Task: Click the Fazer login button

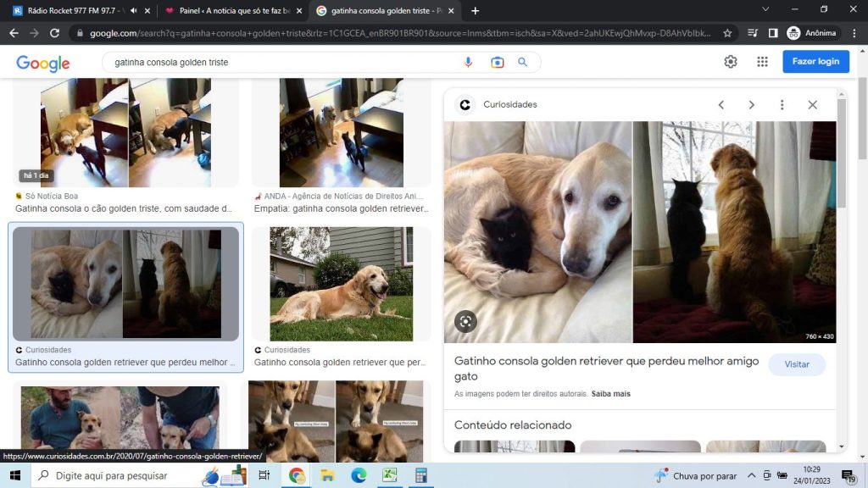Action: [815, 62]
